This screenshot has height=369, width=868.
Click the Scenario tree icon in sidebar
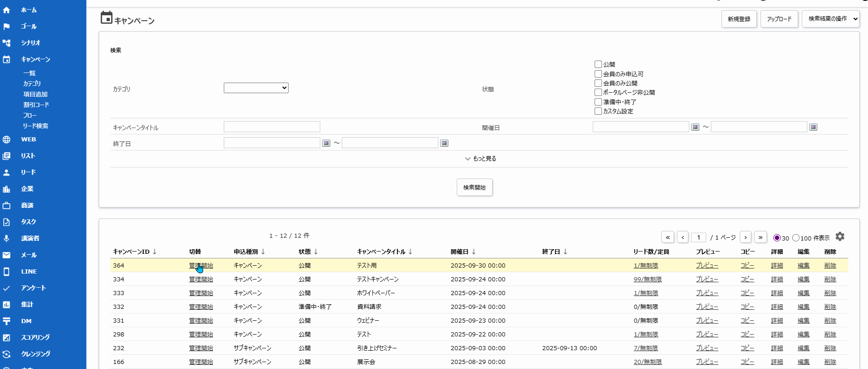[x=6, y=43]
